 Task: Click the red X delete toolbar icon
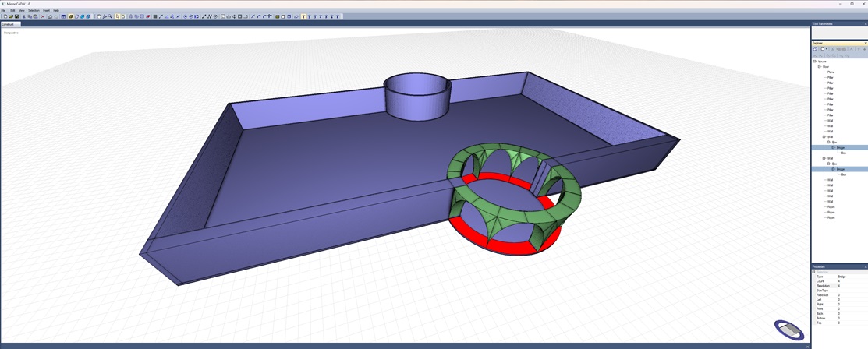point(43,16)
